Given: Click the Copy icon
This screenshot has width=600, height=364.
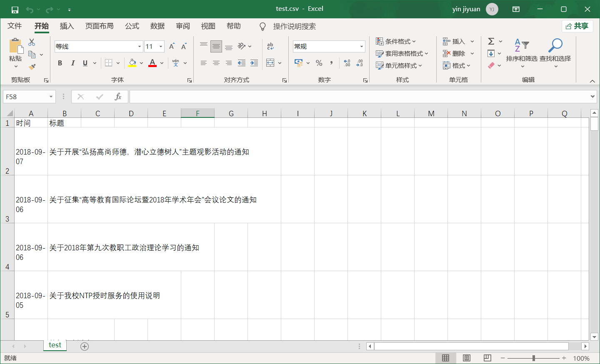Looking at the screenshot, I should tap(32, 55).
